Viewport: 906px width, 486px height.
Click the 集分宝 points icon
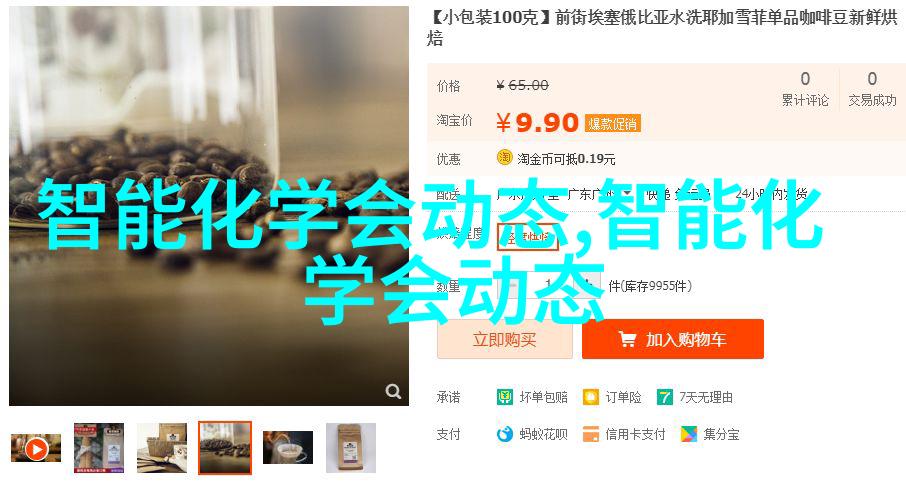(x=688, y=434)
